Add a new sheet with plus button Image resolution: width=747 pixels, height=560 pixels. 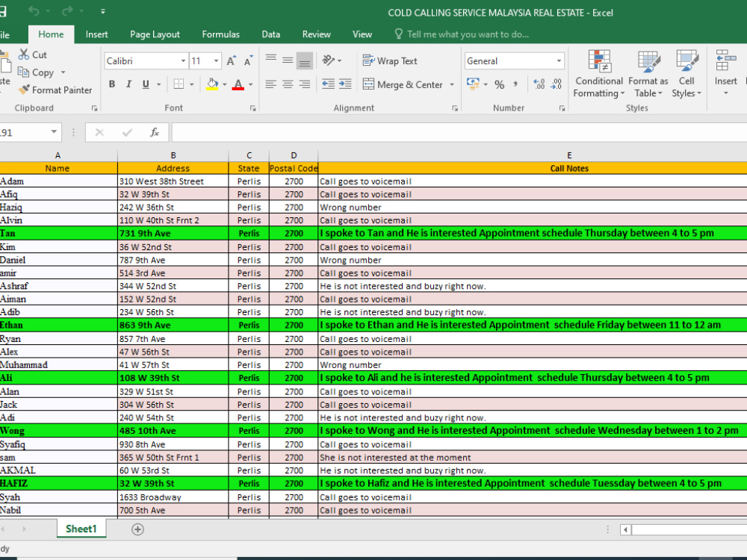pos(137,529)
